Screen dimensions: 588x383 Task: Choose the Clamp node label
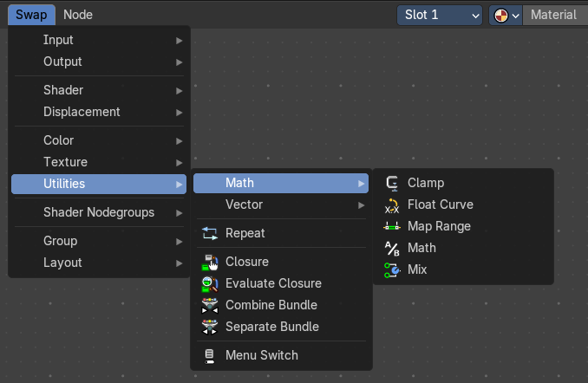(x=426, y=183)
